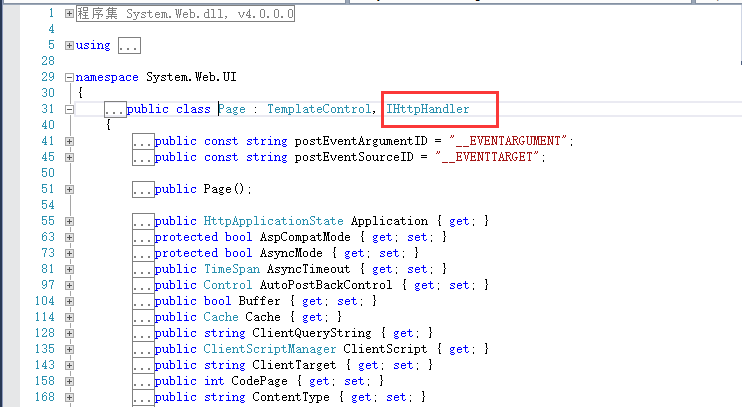Click the System.Web.UI namespace name
Image resolution: width=742 pixels, height=407 pixels.
[x=191, y=77]
